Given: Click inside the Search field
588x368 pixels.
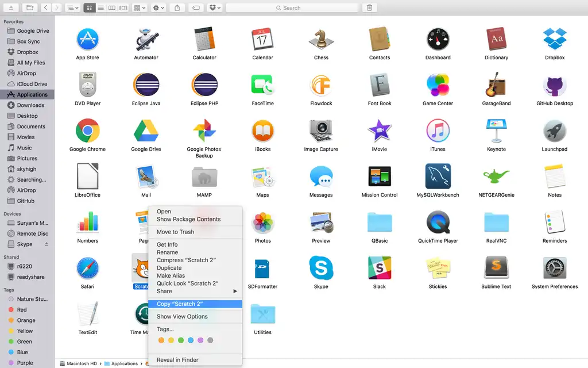Looking at the screenshot, I should [x=292, y=7].
